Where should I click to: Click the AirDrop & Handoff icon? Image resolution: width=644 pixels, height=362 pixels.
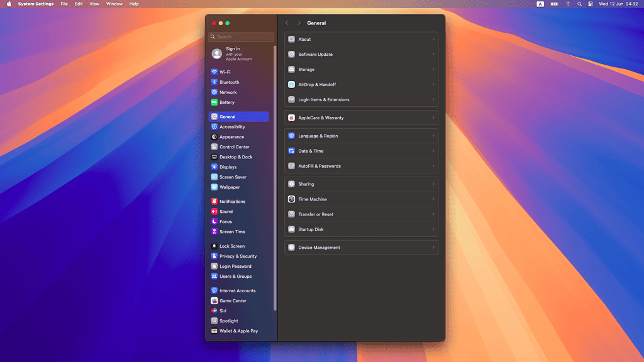[291, 85]
